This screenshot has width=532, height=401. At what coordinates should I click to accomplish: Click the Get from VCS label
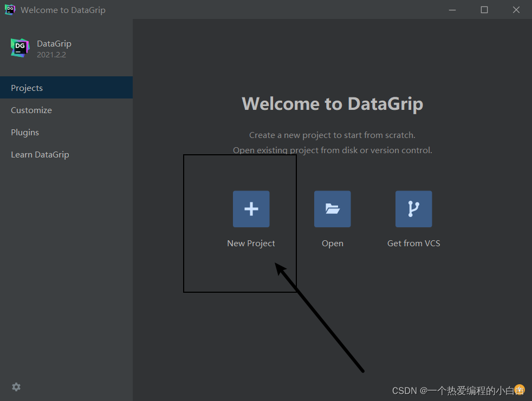(x=413, y=244)
